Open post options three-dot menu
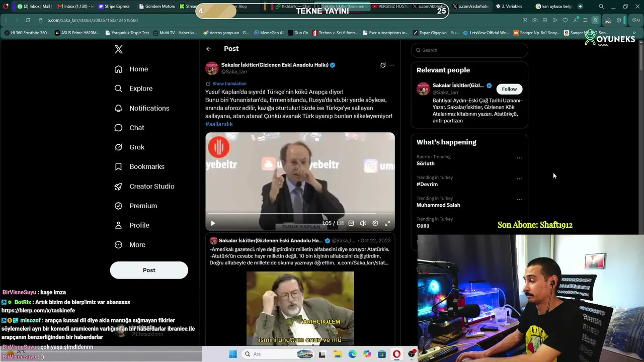 (x=392, y=65)
